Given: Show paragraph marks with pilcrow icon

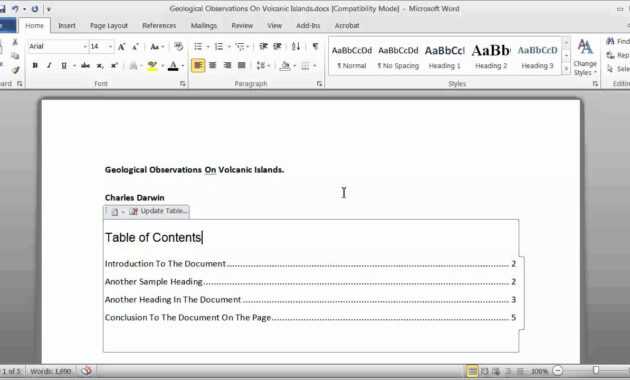Looking at the screenshot, I should click(315, 46).
